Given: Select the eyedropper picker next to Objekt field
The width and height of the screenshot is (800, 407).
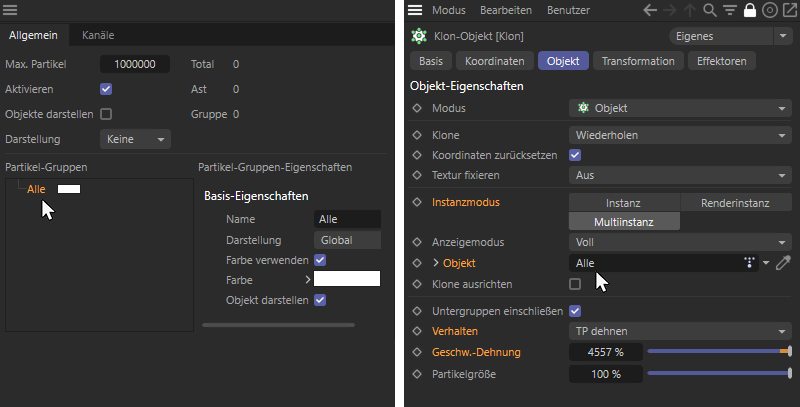Looking at the screenshot, I should (x=783, y=263).
